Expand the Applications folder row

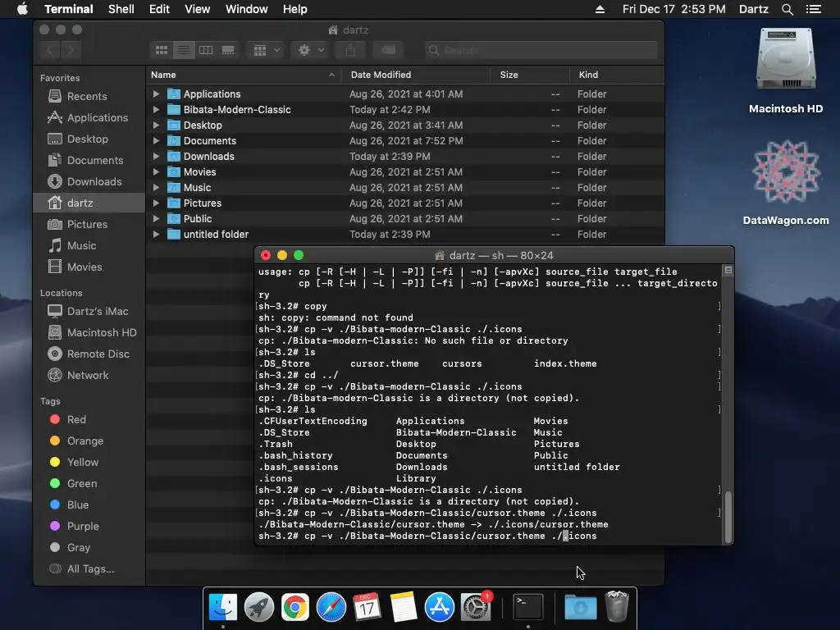156,94
